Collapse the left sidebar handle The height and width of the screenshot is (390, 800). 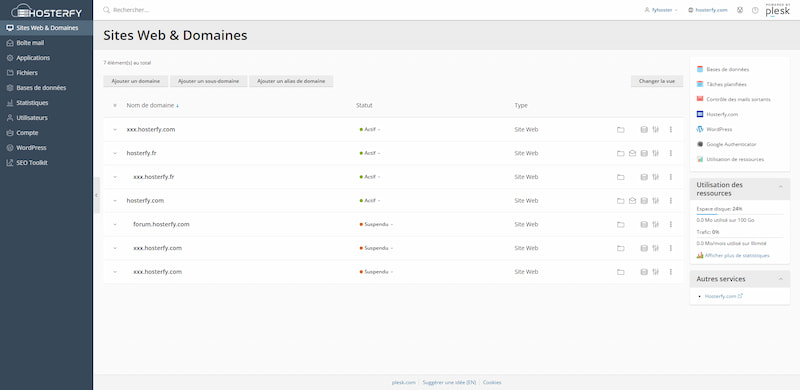96,195
